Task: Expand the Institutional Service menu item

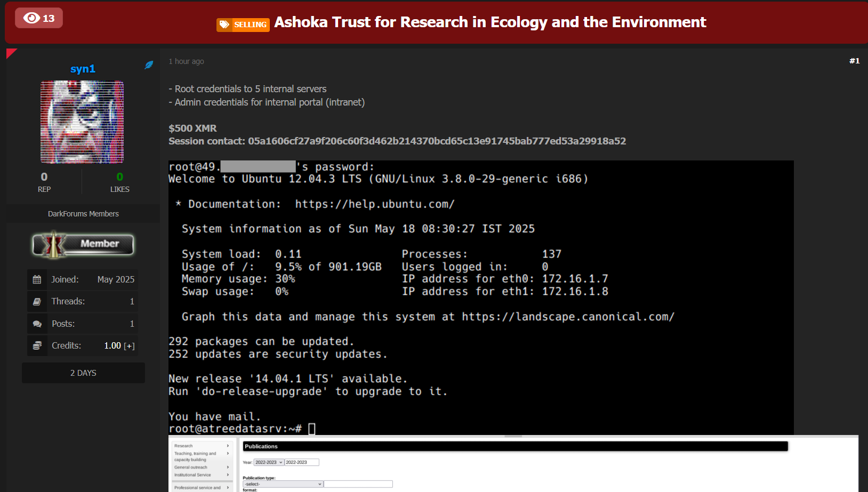Action: 202,475
